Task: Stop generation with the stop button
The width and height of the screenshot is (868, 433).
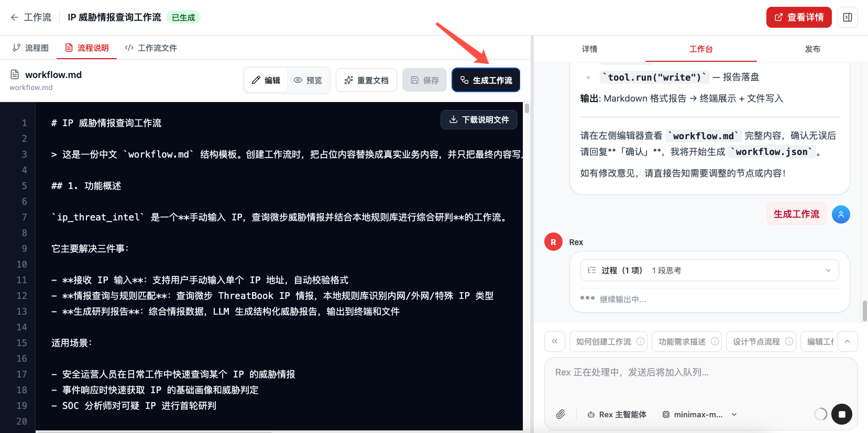Action: (842, 414)
